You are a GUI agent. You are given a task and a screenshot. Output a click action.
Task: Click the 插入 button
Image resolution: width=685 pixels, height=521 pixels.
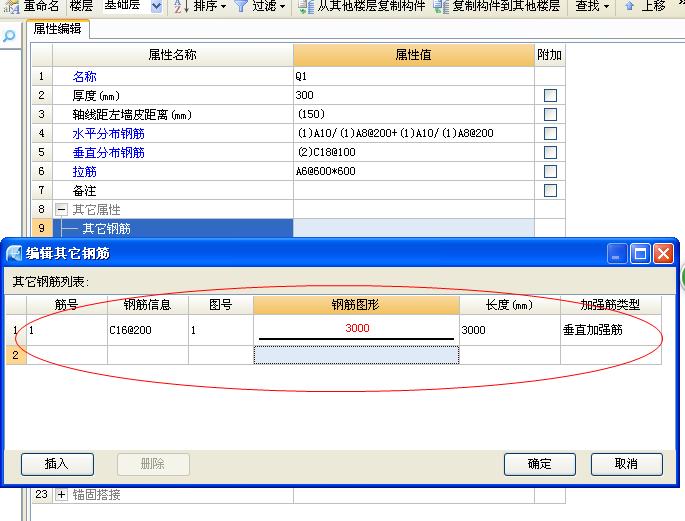click(x=57, y=464)
